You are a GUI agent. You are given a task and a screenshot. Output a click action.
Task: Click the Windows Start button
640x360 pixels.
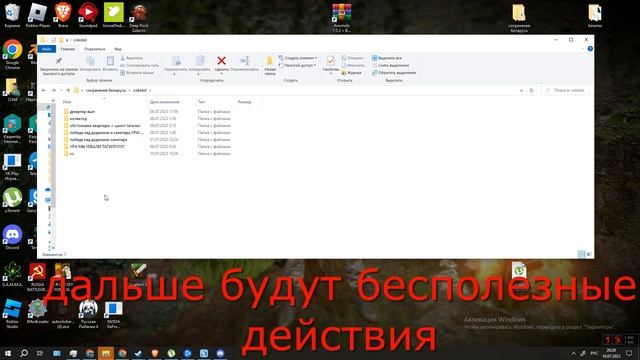tap(8, 353)
